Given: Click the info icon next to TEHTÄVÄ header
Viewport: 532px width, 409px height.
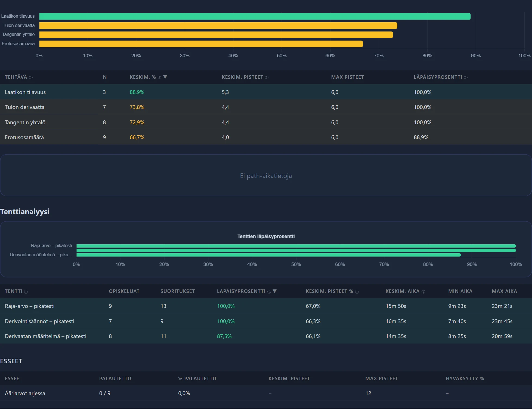Looking at the screenshot, I should 31,77.
